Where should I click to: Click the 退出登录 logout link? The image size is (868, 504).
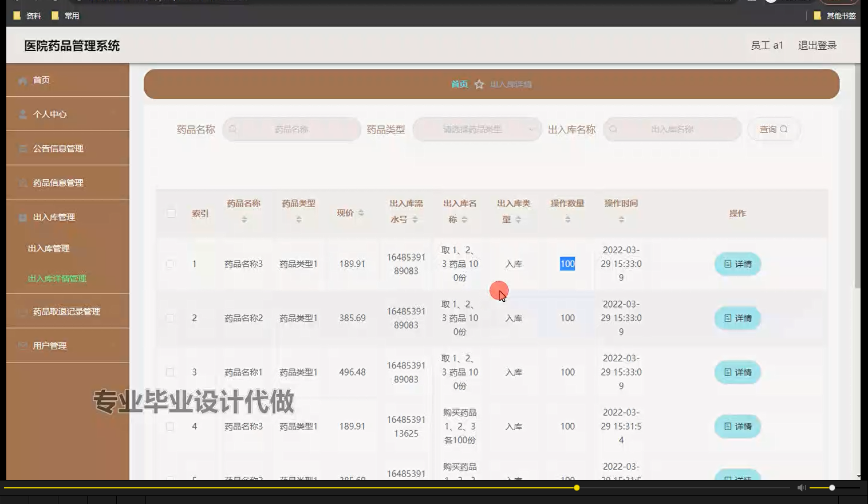(817, 45)
